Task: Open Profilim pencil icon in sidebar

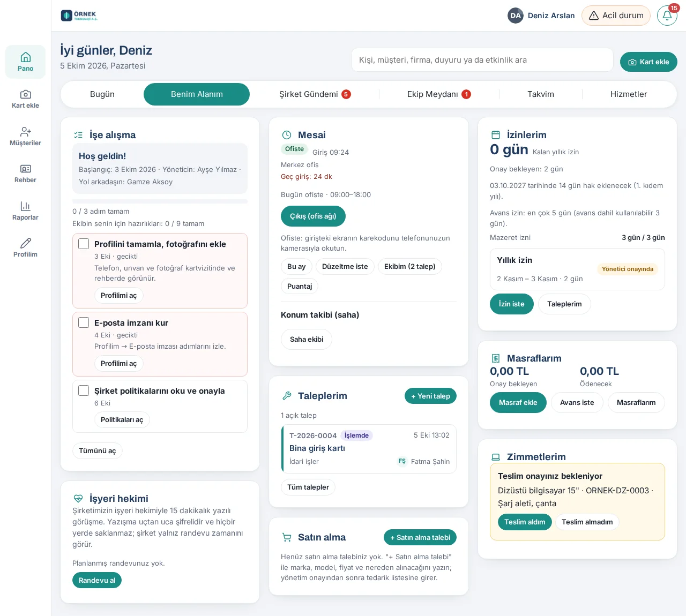Action: click(x=25, y=248)
